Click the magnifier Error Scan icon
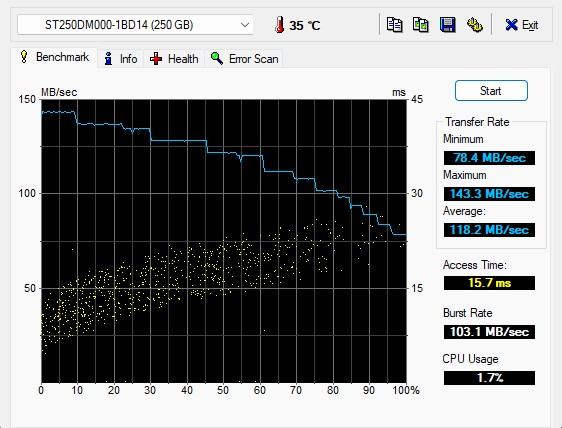 217,58
